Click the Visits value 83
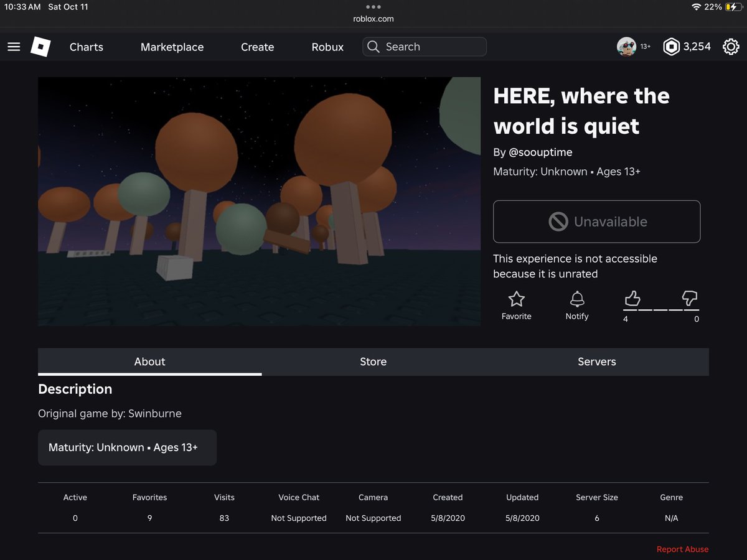 [x=224, y=518]
